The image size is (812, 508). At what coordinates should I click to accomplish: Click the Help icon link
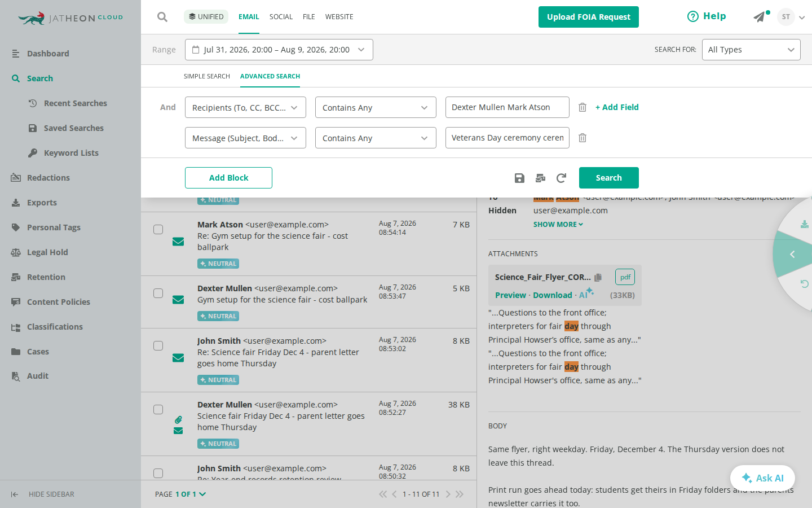[707, 16]
